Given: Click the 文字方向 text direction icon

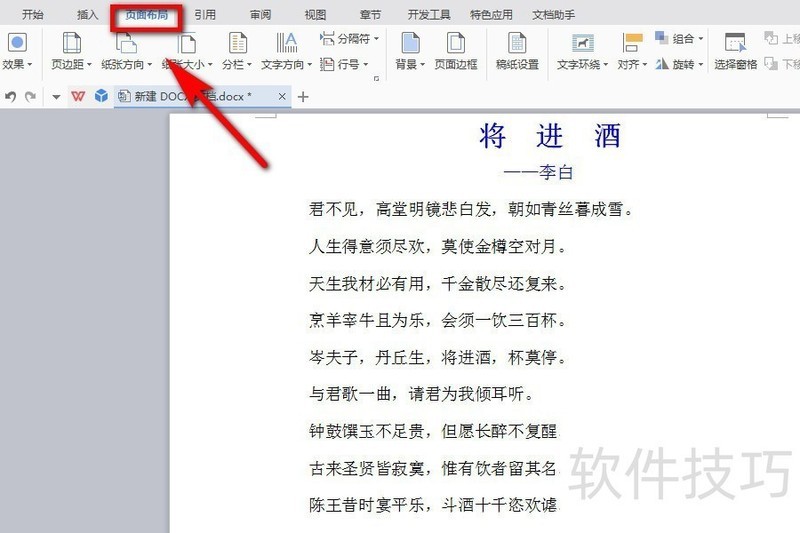Looking at the screenshot, I should (287, 43).
